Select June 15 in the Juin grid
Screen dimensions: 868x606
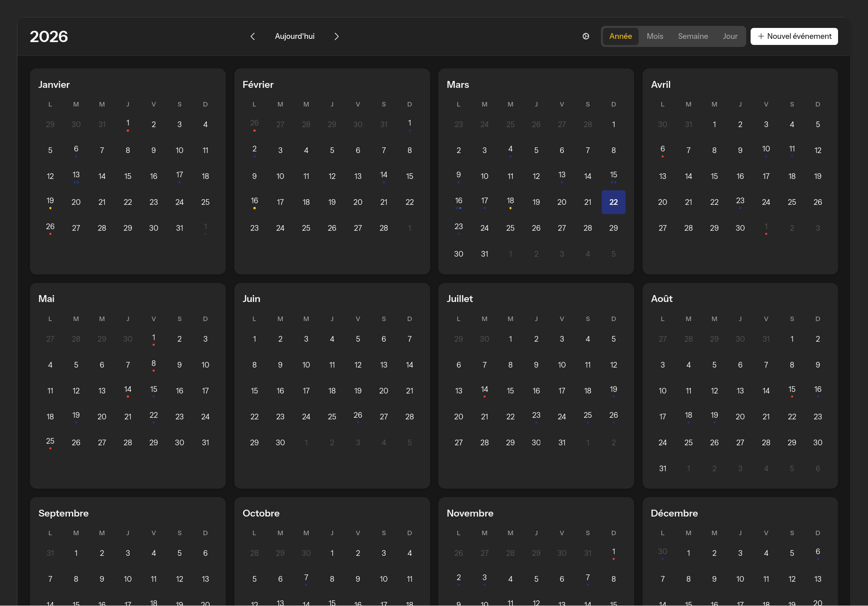(254, 391)
